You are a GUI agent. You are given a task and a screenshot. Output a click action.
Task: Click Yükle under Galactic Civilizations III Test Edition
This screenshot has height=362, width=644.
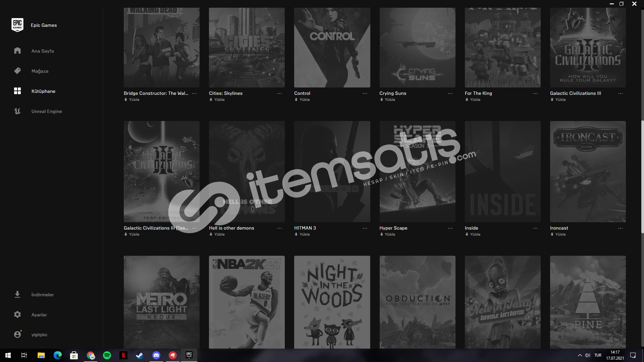pos(132,234)
